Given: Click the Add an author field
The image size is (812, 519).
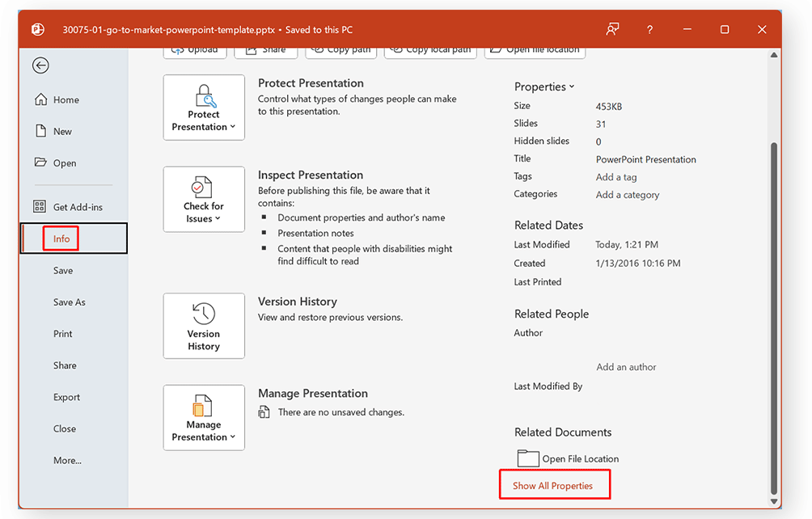Looking at the screenshot, I should (626, 367).
